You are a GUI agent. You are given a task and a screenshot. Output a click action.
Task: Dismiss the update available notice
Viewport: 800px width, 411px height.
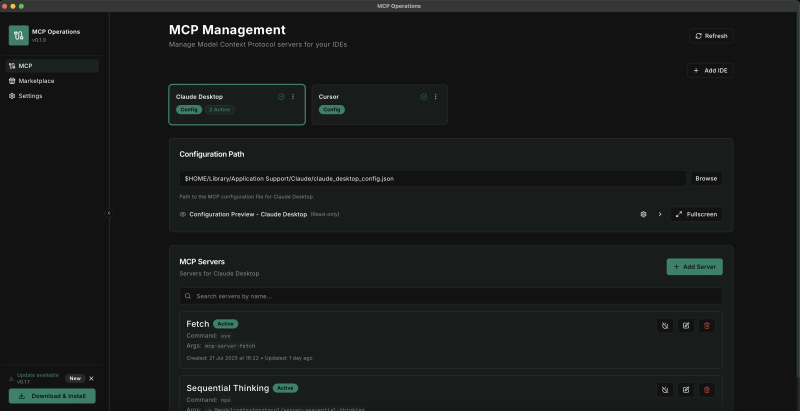click(x=91, y=378)
